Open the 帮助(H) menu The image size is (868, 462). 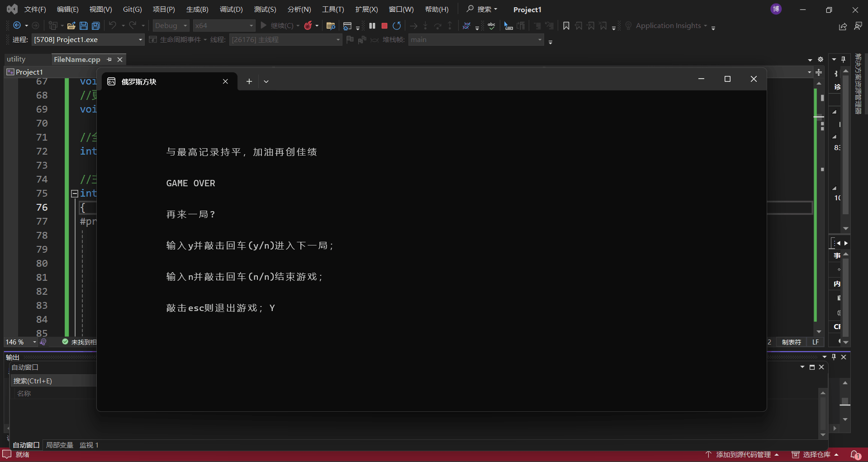point(437,9)
